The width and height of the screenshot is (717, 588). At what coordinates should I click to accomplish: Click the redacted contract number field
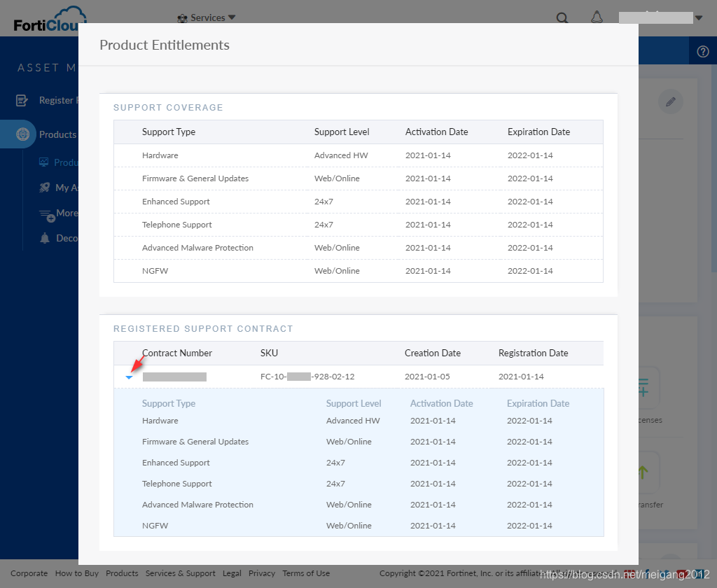pyautogui.click(x=174, y=377)
